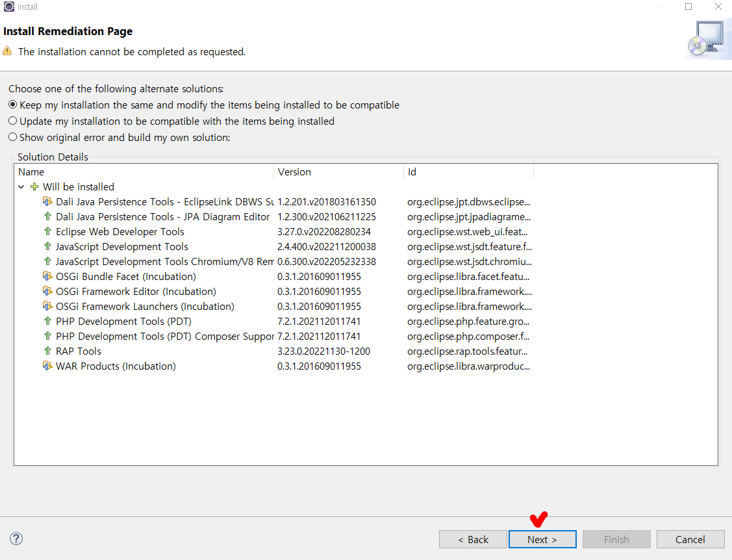
Task: Click the arrow icon for PHP Development Tools (PDT)
Action: click(x=47, y=321)
